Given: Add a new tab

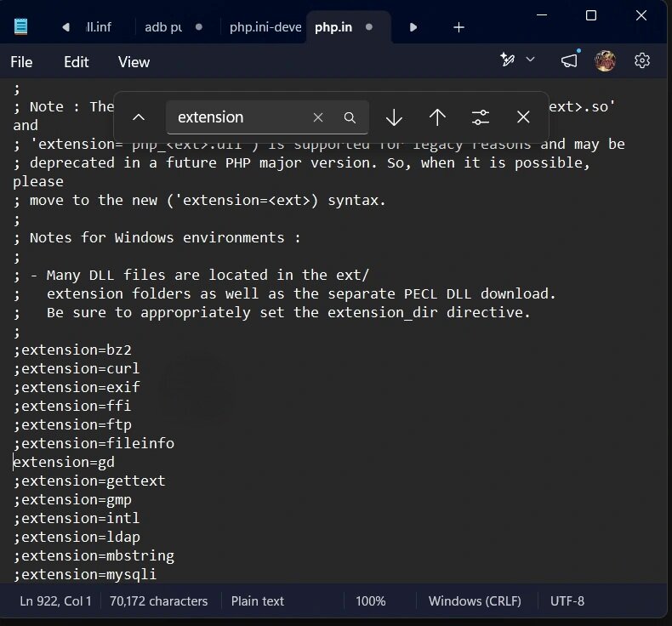Looking at the screenshot, I should click(458, 27).
